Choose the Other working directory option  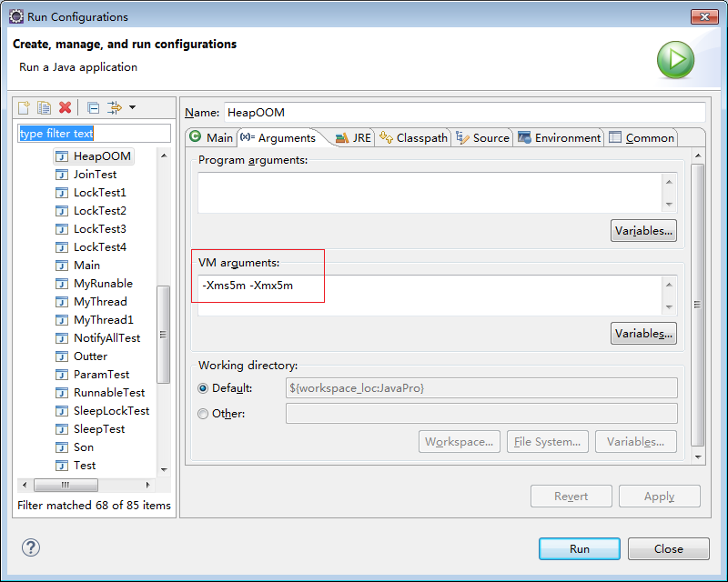click(204, 414)
